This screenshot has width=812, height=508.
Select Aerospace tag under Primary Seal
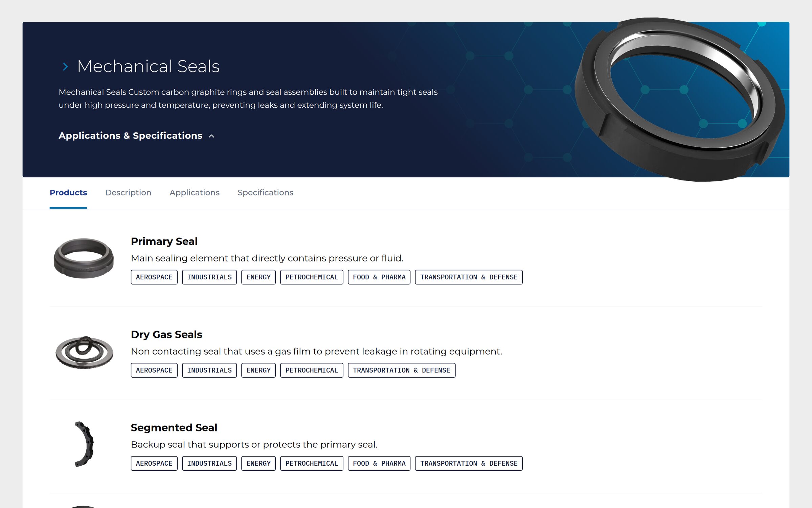(154, 277)
